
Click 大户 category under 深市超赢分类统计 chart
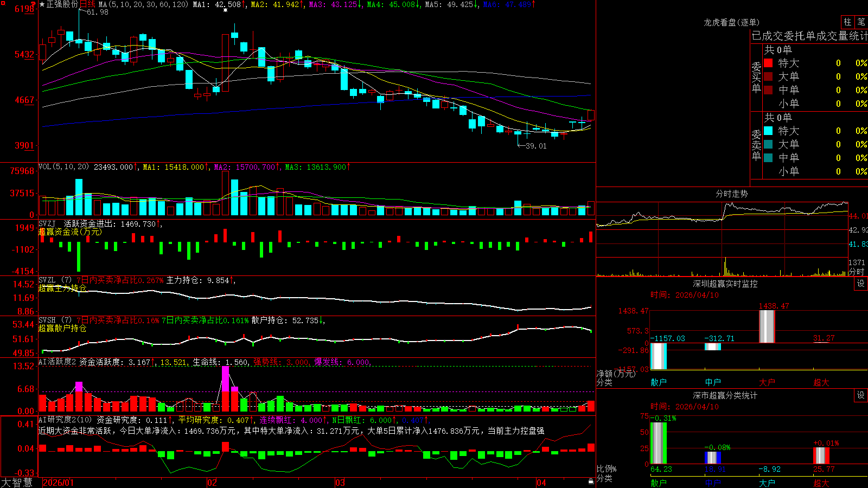pos(767,483)
